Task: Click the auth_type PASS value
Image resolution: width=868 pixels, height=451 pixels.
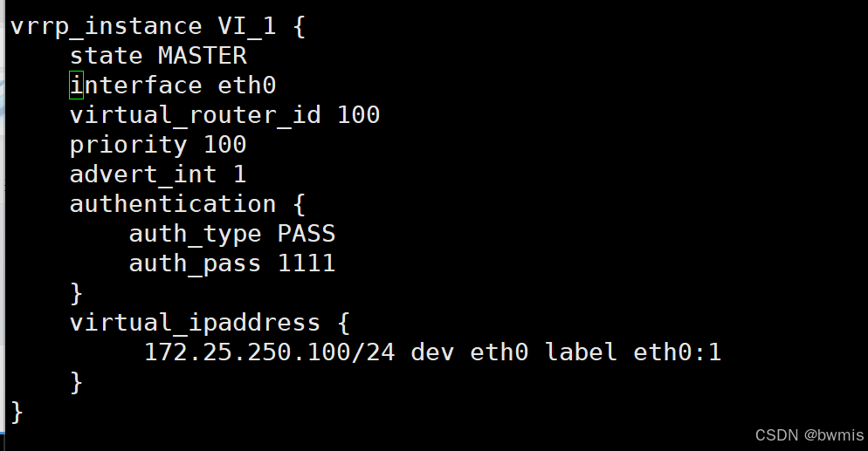Action: click(307, 234)
